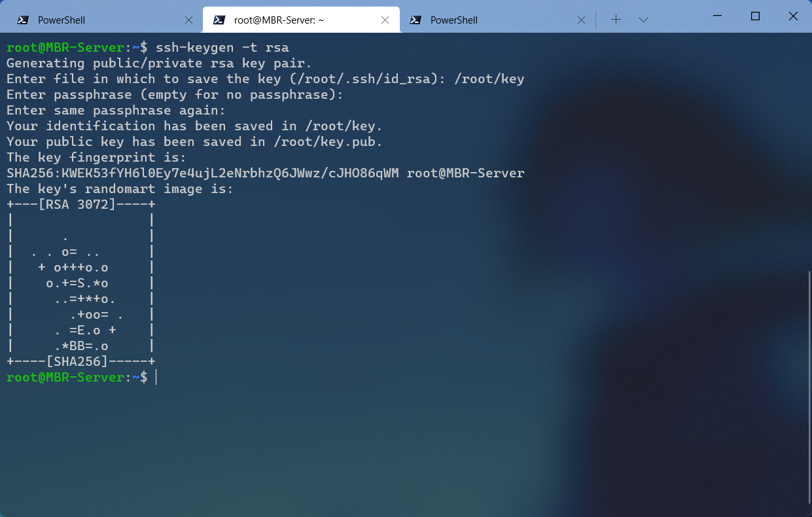812x517 pixels.
Task: Click the rightmost PowerShell tab icon
Action: [x=415, y=20]
